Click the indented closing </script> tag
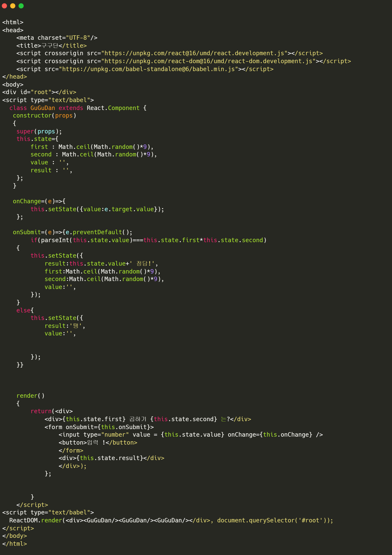 coord(32,505)
